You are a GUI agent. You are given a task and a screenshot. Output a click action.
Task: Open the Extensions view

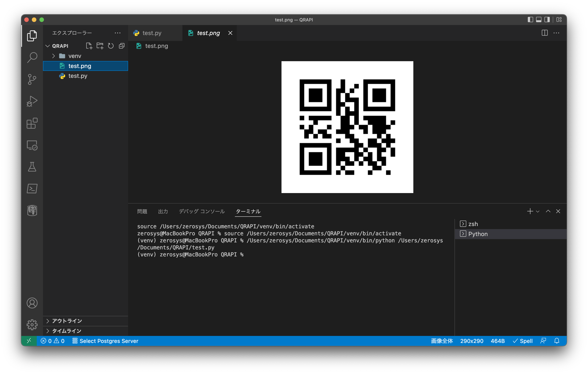click(32, 123)
